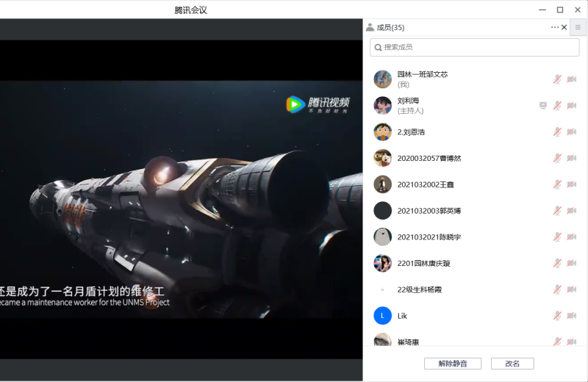Select member name 2021032002王鑫

click(426, 184)
